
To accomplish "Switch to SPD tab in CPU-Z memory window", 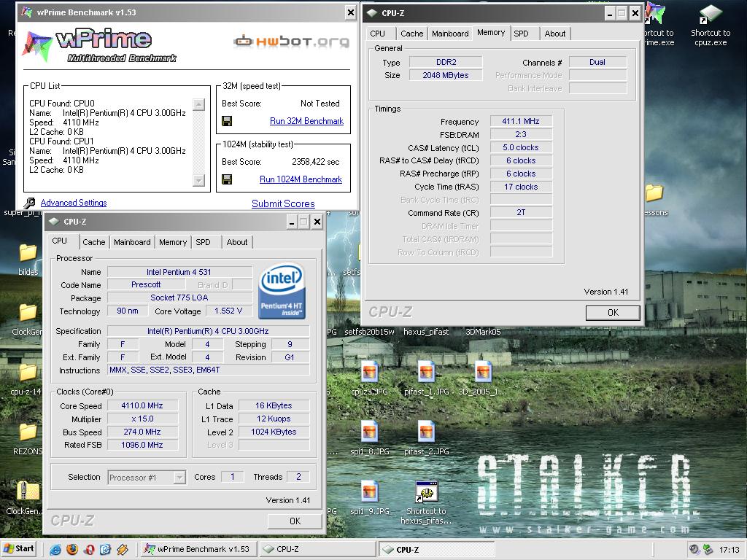I will [x=521, y=34].
